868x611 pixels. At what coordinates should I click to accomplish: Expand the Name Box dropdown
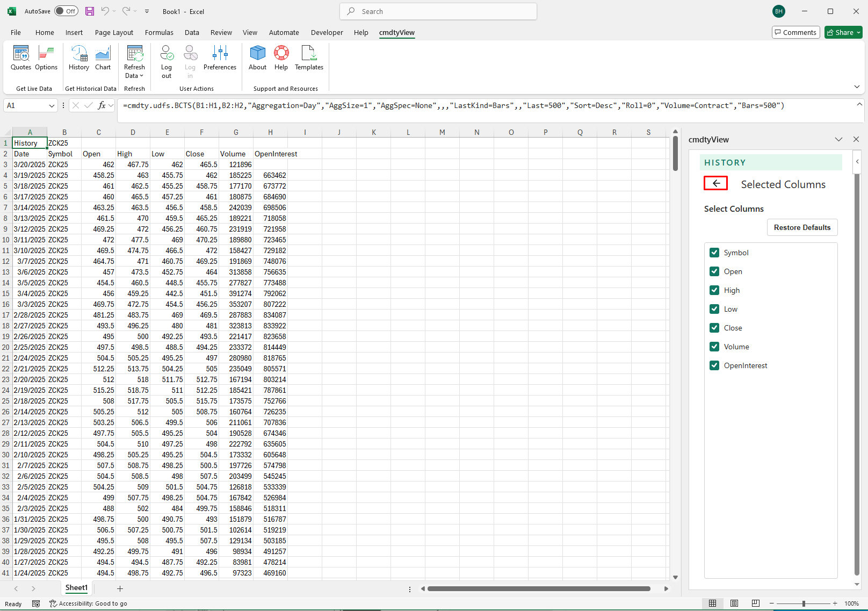[52, 106]
